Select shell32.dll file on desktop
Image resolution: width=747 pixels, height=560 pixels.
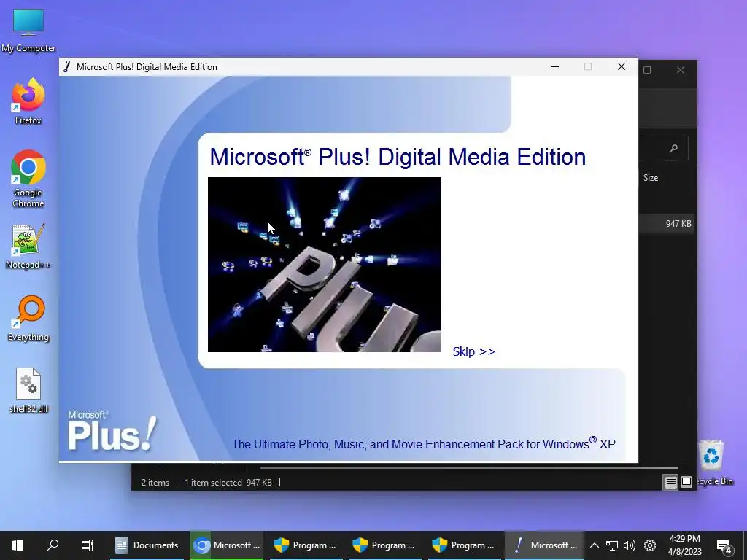pos(28,391)
